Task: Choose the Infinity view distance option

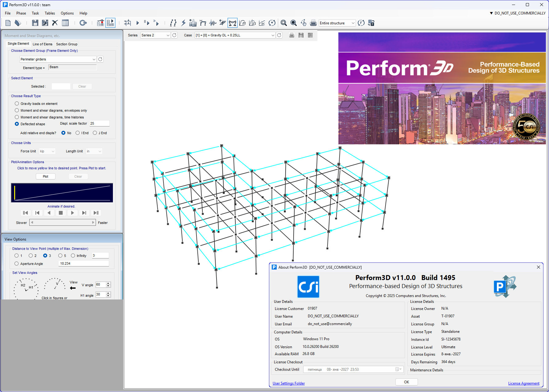Action: click(x=73, y=256)
